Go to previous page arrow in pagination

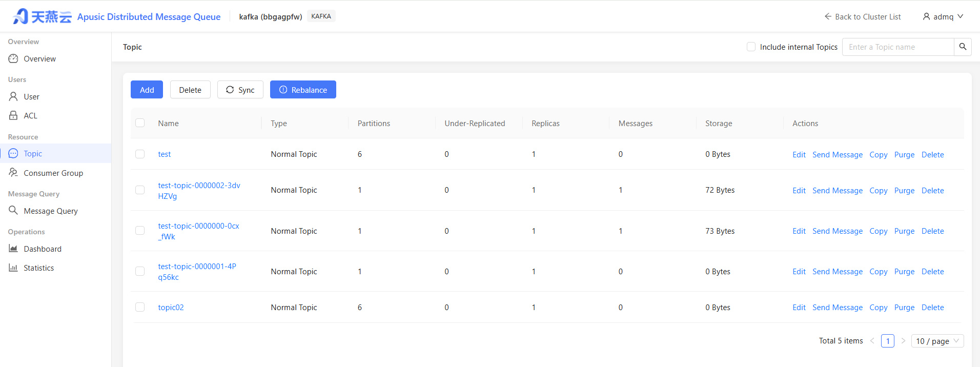872,341
